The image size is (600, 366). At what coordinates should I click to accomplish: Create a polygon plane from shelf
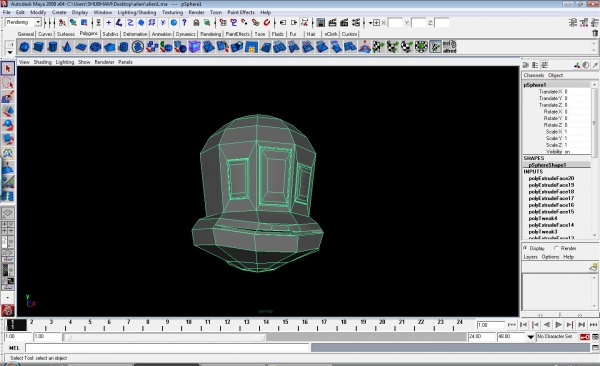[81, 47]
